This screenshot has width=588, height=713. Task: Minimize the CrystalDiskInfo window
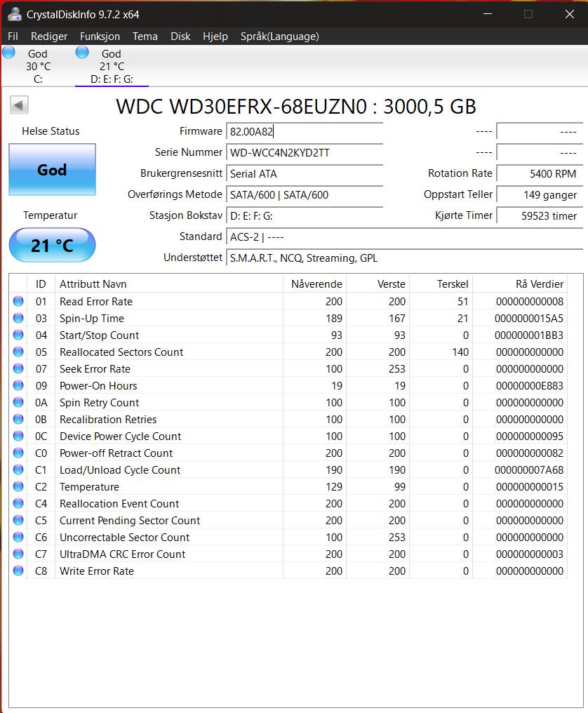(x=488, y=14)
